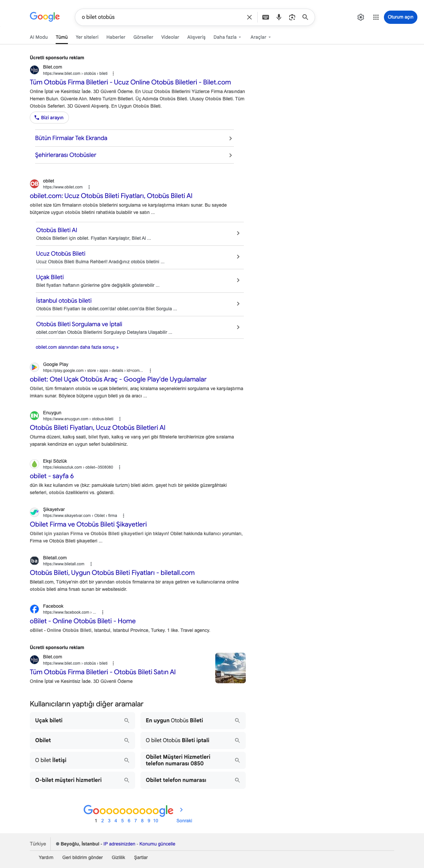Image resolution: width=424 pixels, height=868 pixels.
Task: Start voice search with the microphone icon
Action: 279,17
